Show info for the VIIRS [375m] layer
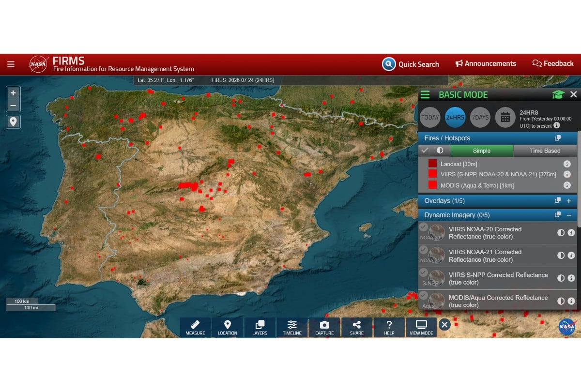The width and height of the screenshot is (581, 392). [567, 174]
